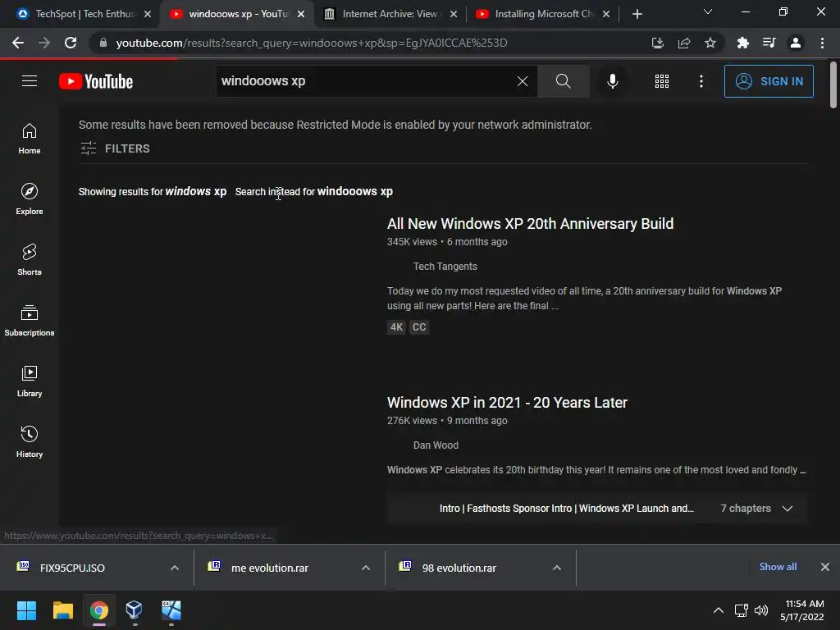The height and width of the screenshot is (630, 840).
Task: Open a new tab with the plus button
Action: click(637, 14)
